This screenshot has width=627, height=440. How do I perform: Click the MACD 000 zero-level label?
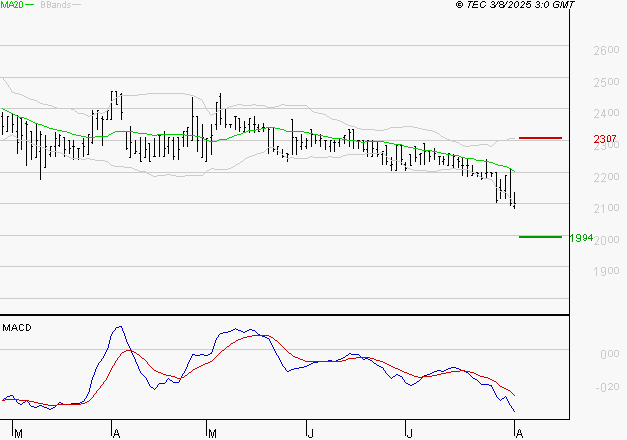click(x=609, y=354)
